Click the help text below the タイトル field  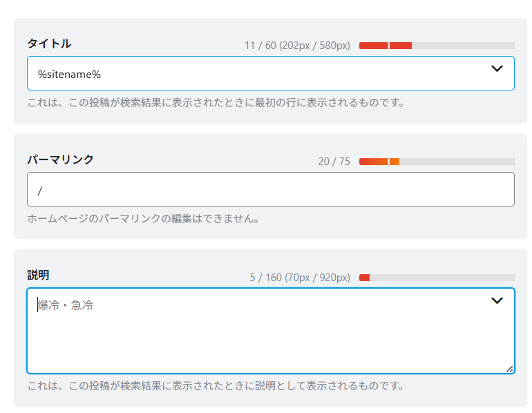[216, 103]
